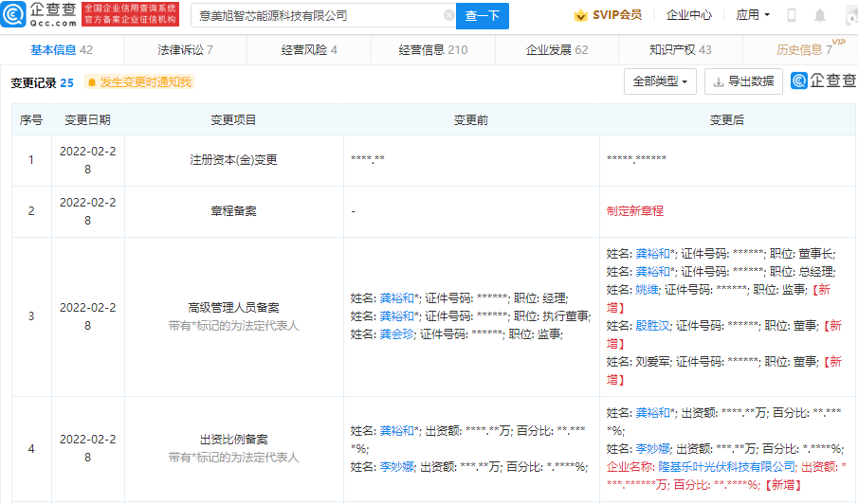Click 发生变更时通知我 notification button
The width and height of the screenshot is (858, 504).
[139, 82]
